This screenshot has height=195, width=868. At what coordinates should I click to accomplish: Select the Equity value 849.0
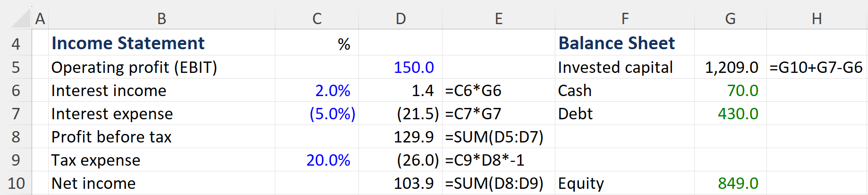click(x=738, y=183)
